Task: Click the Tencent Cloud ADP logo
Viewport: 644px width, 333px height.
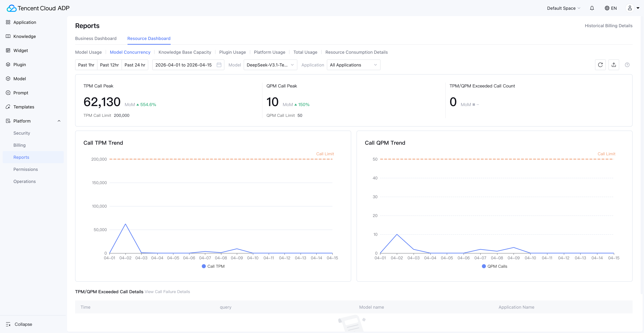Action: click(38, 8)
